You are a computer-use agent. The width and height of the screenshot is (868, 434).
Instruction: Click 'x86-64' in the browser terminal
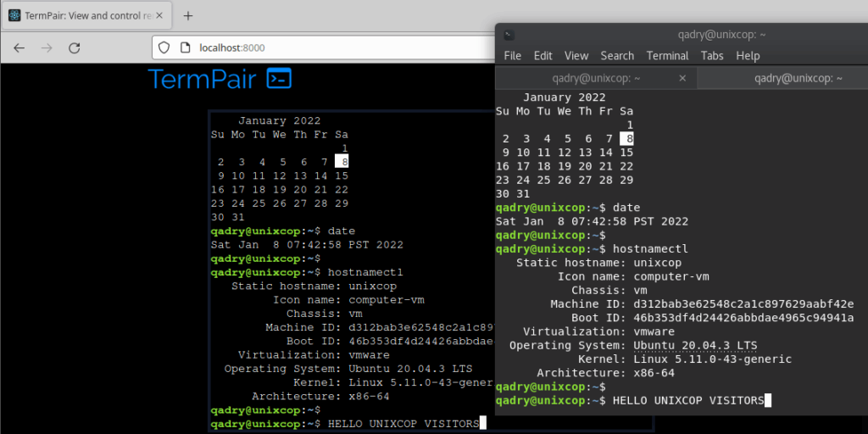(x=370, y=397)
